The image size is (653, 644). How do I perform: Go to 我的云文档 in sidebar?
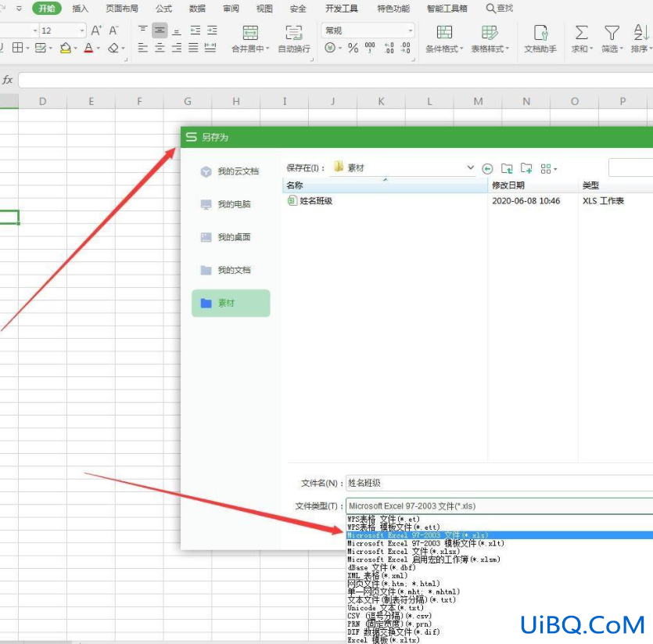(x=230, y=171)
